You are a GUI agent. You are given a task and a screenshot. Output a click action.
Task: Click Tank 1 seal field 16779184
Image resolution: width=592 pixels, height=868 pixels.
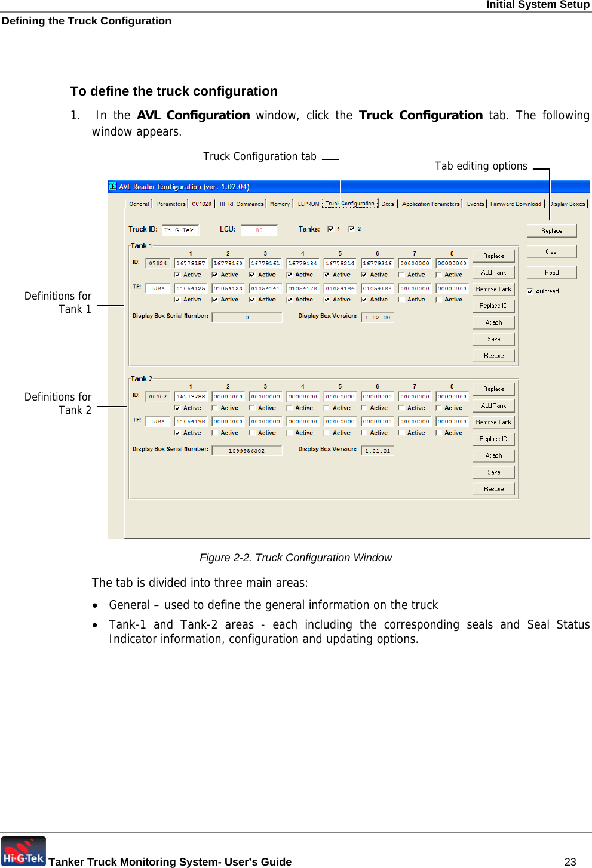pyautogui.click(x=303, y=263)
